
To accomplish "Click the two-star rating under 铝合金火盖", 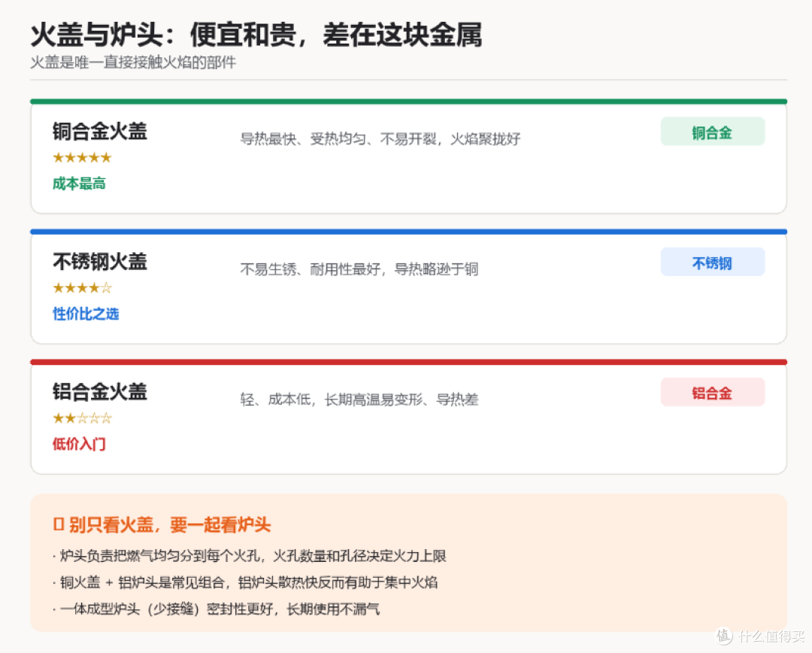I will (x=83, y=418).
